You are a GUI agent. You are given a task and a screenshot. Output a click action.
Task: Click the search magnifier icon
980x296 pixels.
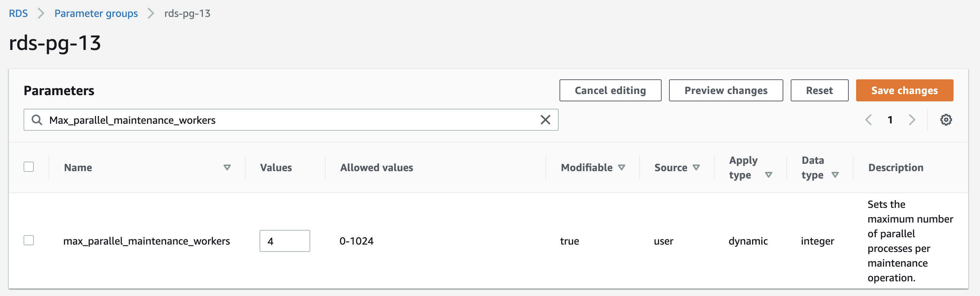[37, 120]
